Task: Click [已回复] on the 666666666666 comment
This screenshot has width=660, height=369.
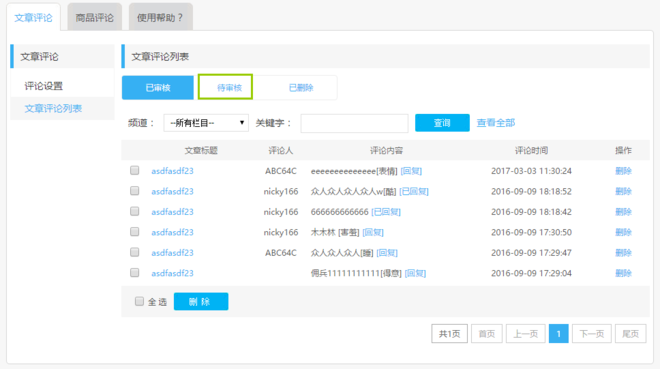Action: tap(386, 212)
